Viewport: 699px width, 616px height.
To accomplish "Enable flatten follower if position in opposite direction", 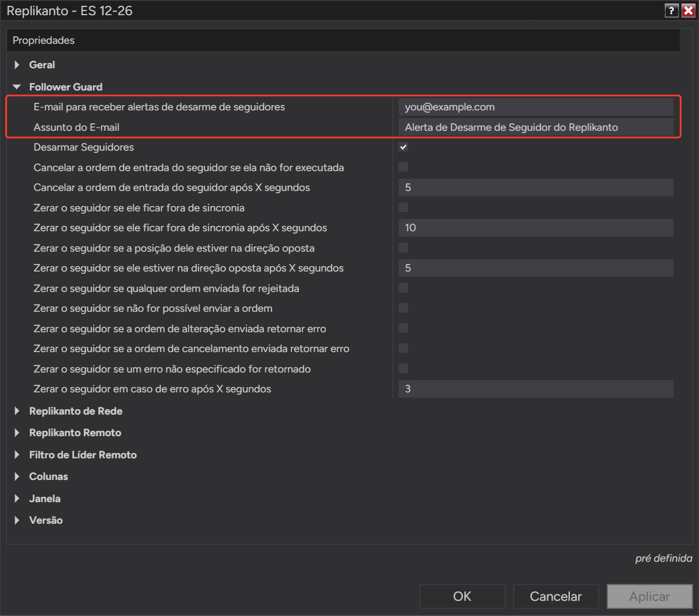I will [404, 248].
